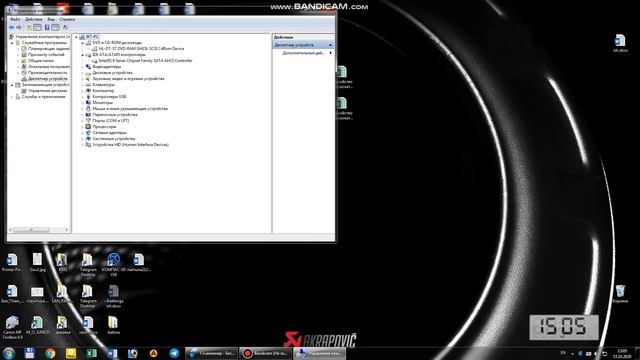Screen dimensions: 640x360
Task: Select Управление дисками in the left tree
Action: [x=47, y=91]
